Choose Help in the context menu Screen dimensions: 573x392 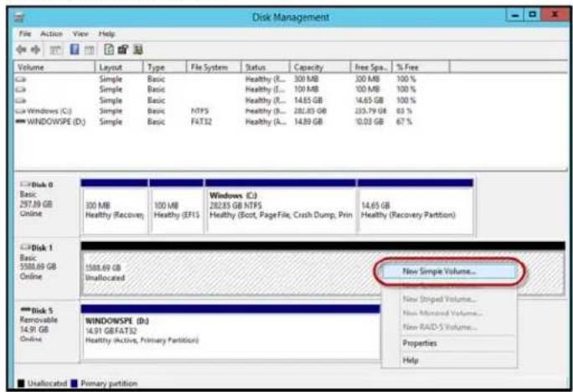(x=449, y=360)
